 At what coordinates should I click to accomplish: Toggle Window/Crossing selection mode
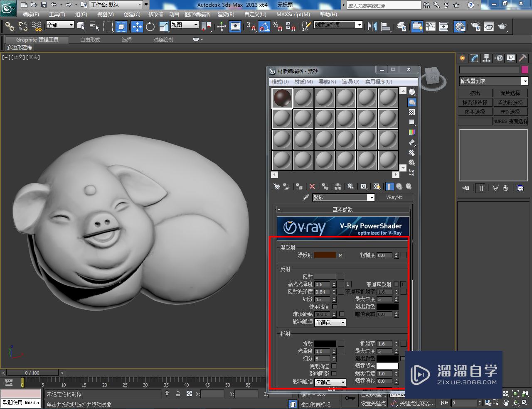tap(121, 27)
